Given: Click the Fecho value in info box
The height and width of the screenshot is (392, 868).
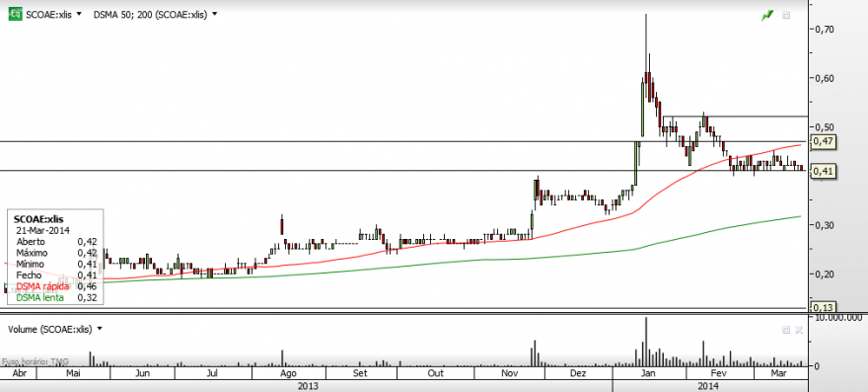Looking at the screenshot, I should [88, 275].
